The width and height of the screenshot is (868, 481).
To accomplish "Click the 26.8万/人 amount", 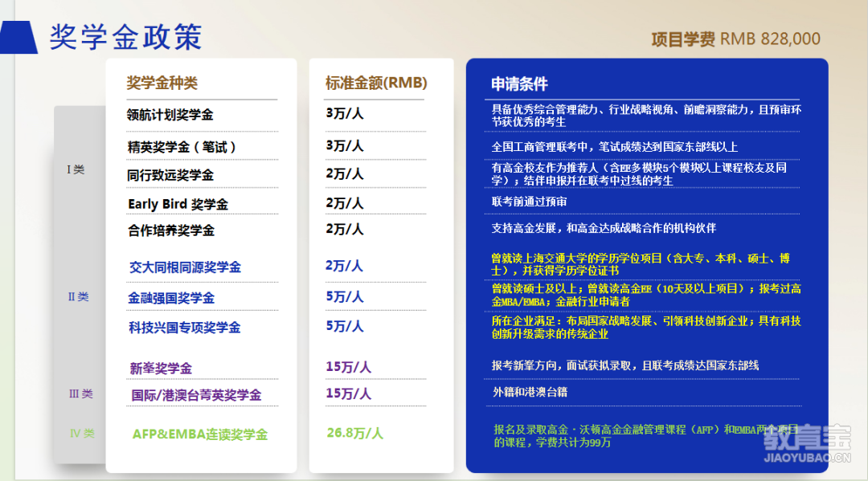I will [x=355, y=433].
